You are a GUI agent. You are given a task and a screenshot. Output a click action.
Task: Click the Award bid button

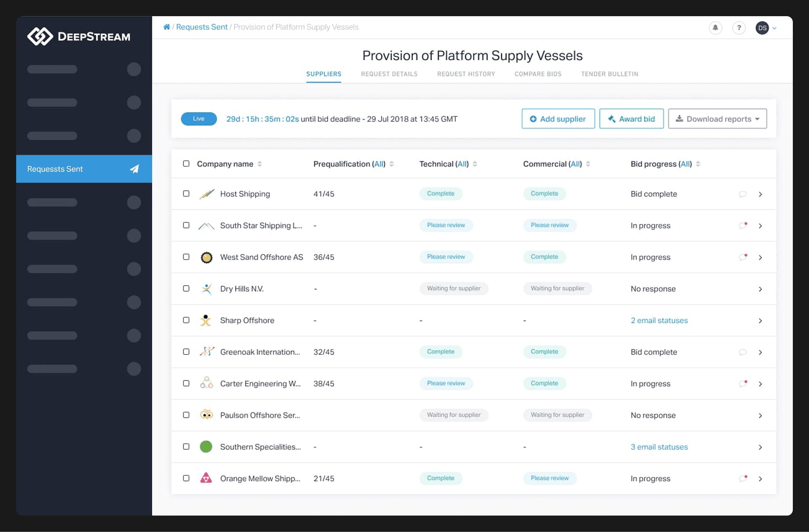pyautogui.click(x=631, y=119)
